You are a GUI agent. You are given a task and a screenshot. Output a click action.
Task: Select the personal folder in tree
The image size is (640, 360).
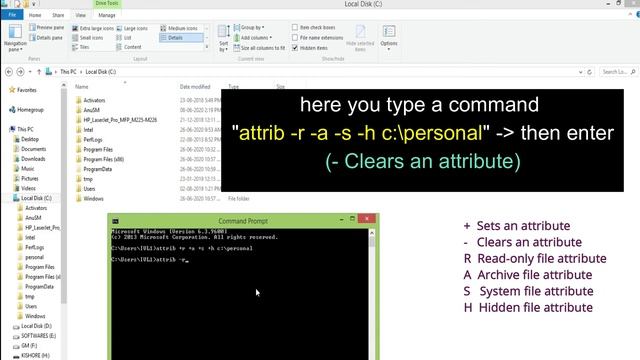(34, 257)
